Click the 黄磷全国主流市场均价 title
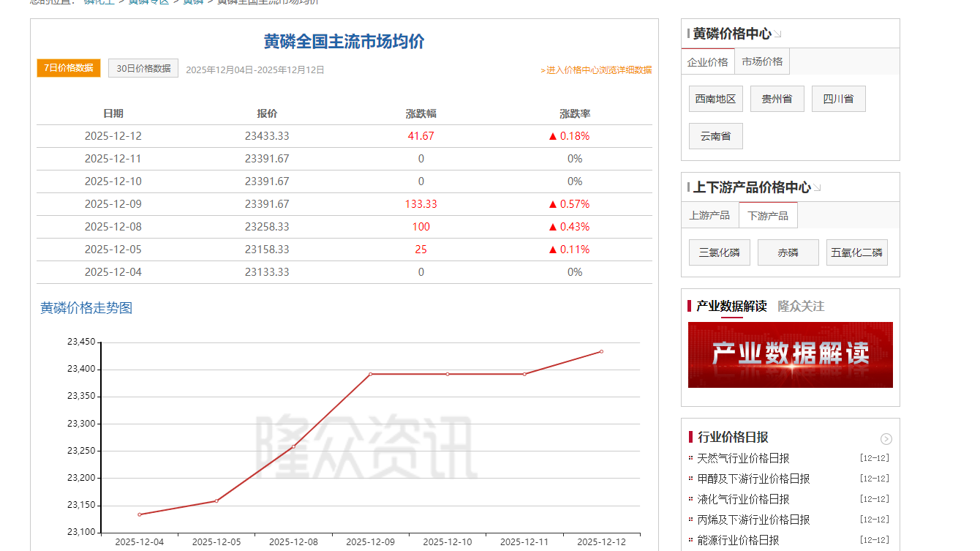 click(344, 42)
